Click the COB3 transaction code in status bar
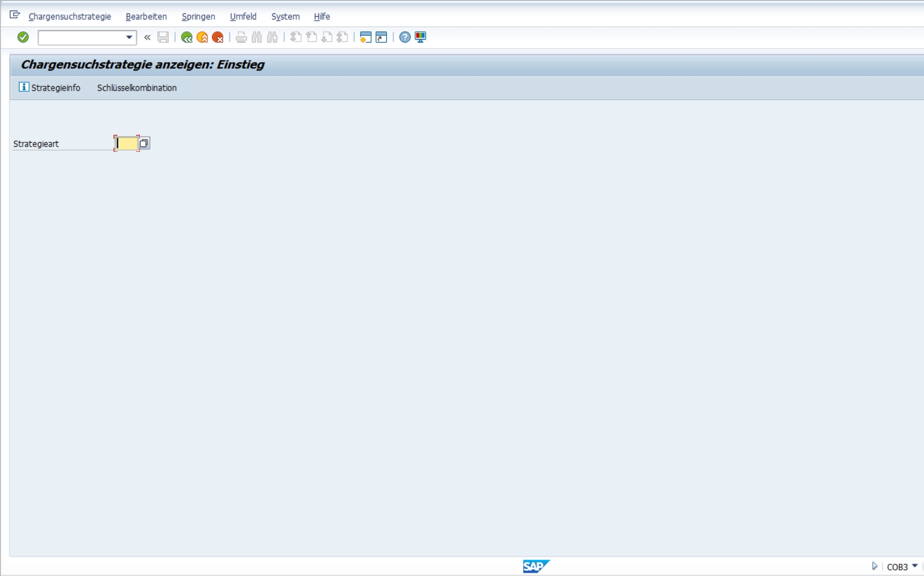The width and height of the screenshot is (924, 576). click(x=897, y=567)
